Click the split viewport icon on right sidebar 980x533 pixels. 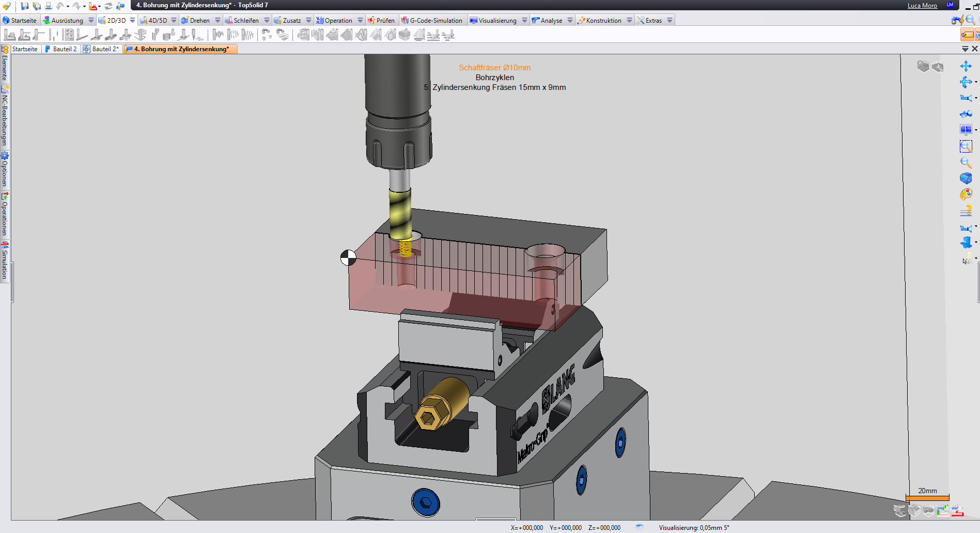pos(966,129)
